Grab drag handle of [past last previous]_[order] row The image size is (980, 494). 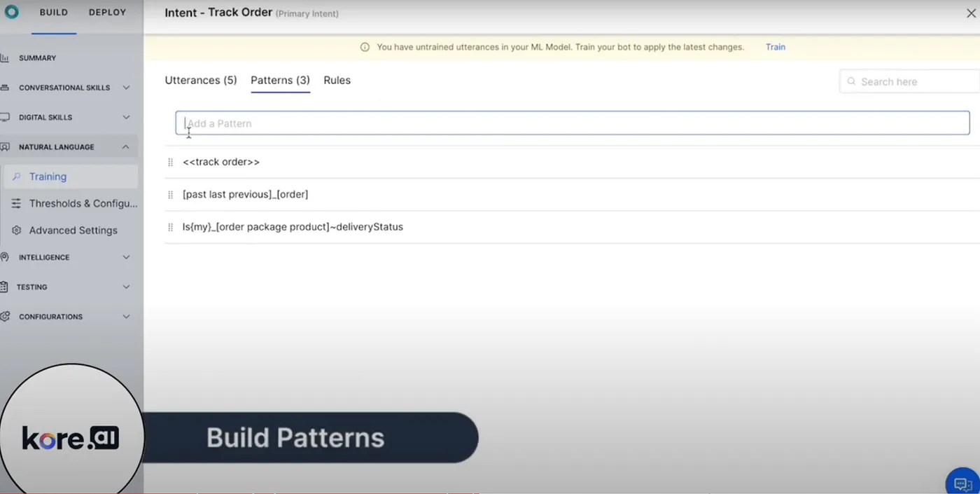pyautogui.click(x=170, y=194)
